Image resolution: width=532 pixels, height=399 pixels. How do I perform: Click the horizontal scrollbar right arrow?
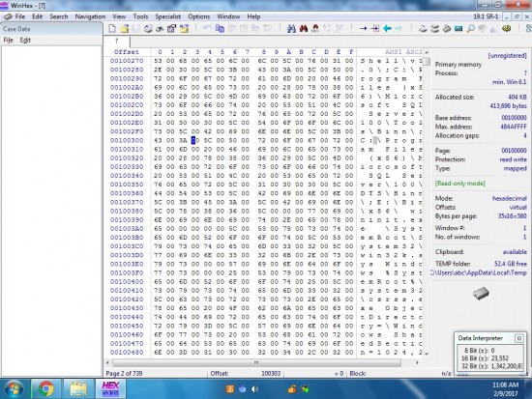click(417, 362)
